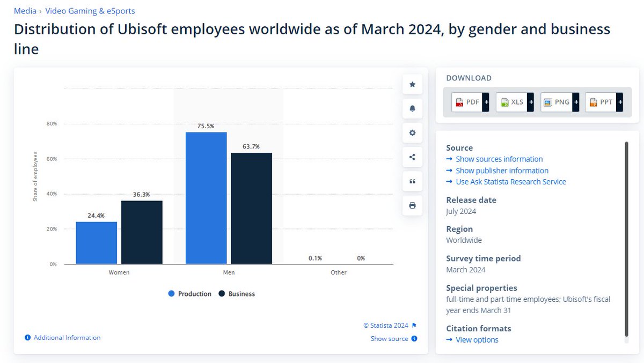Click View options under Citation formats

477,340
